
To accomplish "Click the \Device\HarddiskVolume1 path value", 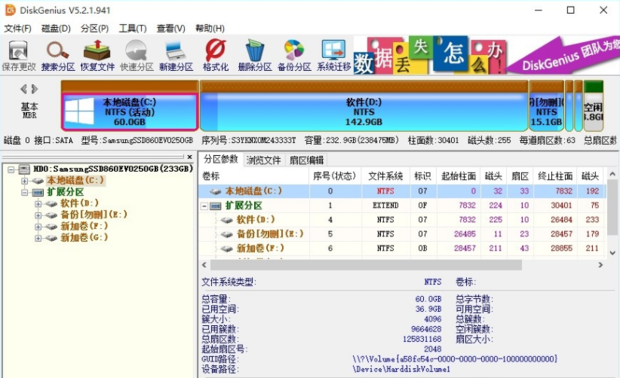I will 401,369.
